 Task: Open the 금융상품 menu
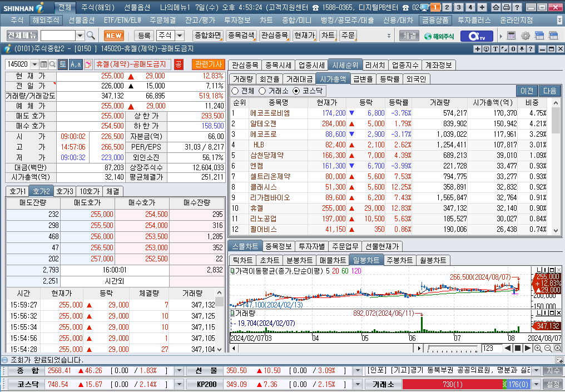(435, 20)
